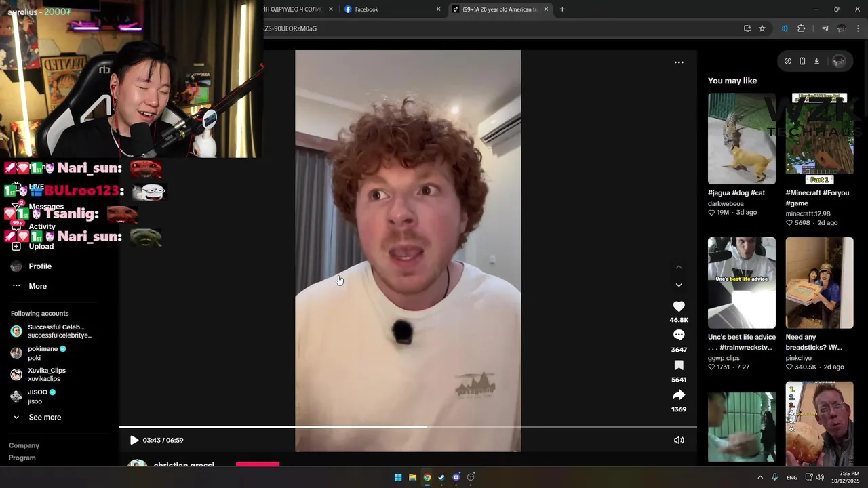The width and height of the screenshot is (868, 488).
Task: Bookmark the video showing 5641 saves
Action: [x=679, y=365]
